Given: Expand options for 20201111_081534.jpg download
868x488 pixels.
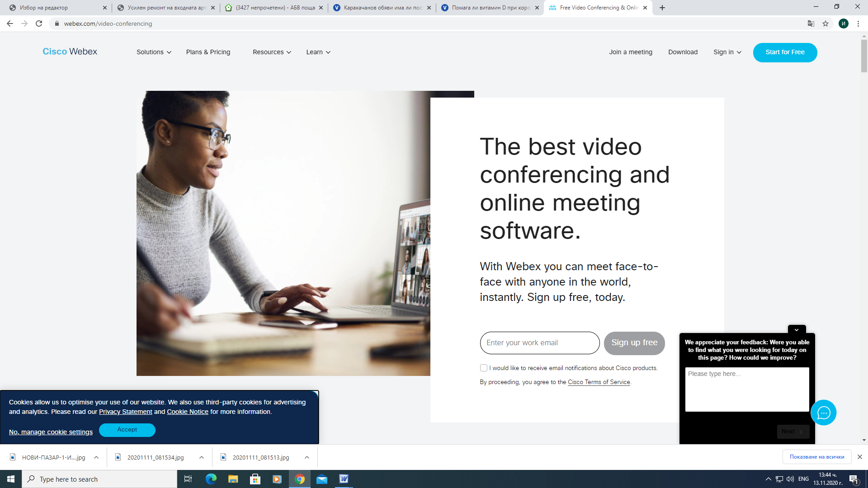Looking at the screenshot, I should (x=202, y=457).
